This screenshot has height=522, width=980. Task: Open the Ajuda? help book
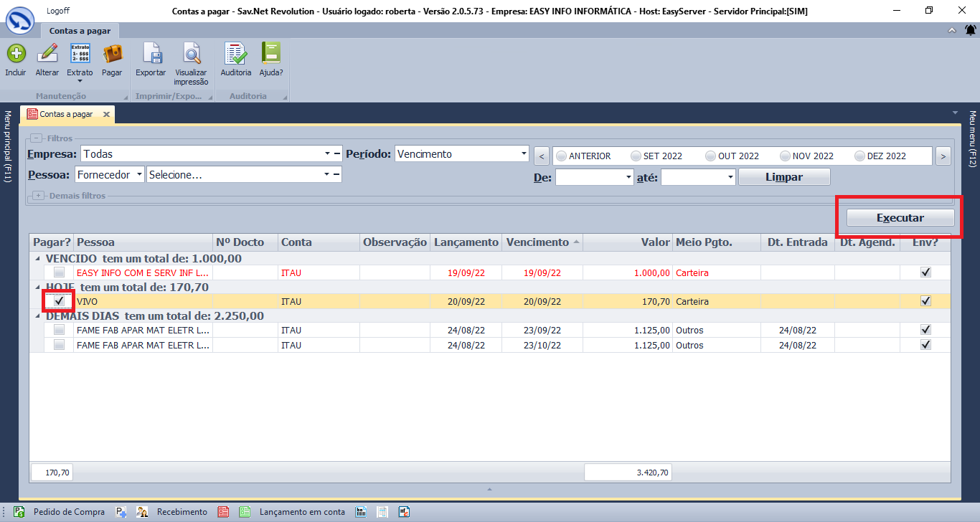(271, 54)
